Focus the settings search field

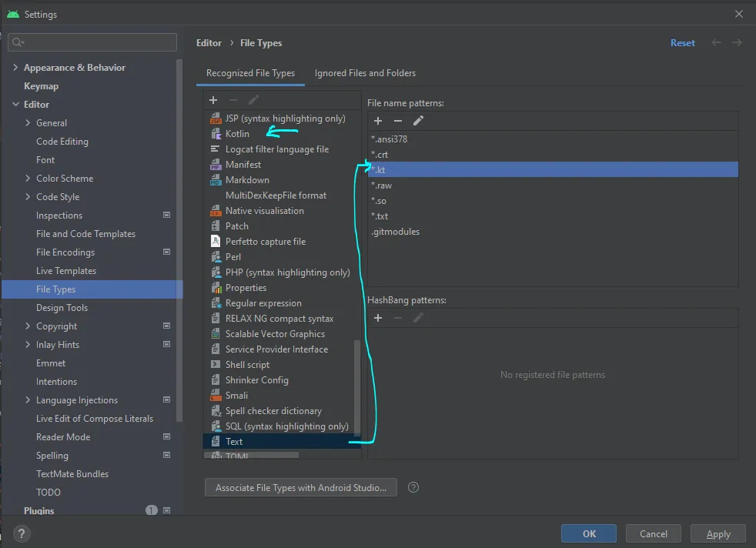tap(92, 42)
